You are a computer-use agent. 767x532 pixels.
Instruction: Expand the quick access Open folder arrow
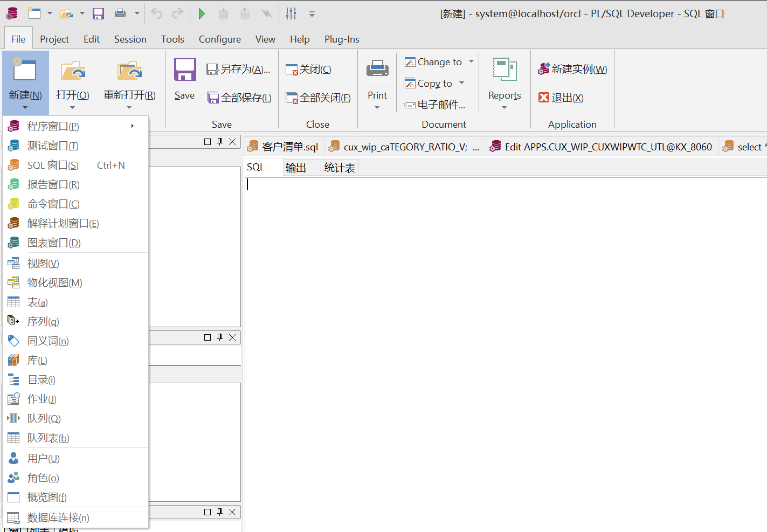click(82, 13)
